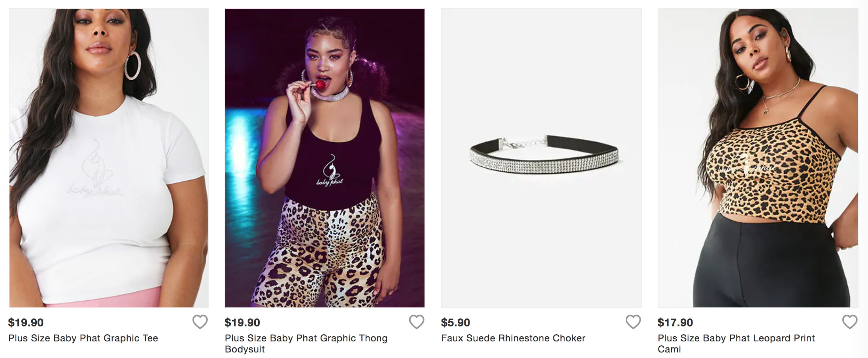Image resolution: width=868 pixels, height=358 pixels.
Task: Follow the Plus Size Baby Phat Graphic Thong Bodysuit link
Action: point(306,344)
